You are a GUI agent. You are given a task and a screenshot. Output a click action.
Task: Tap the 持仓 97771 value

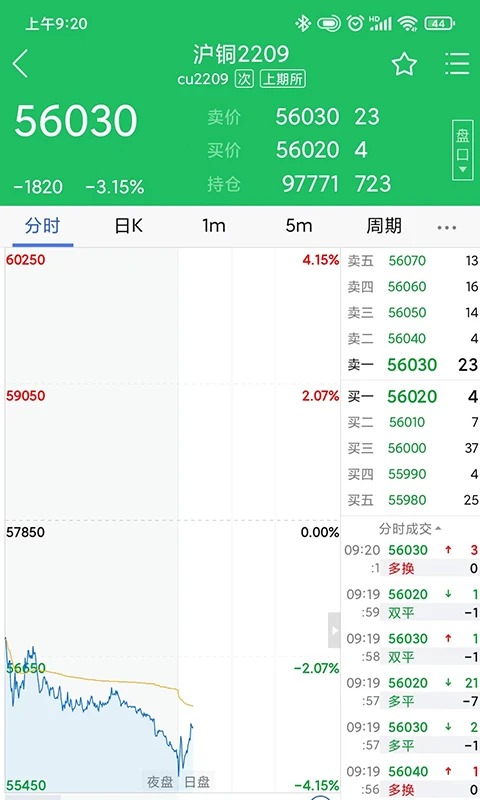point(310,184)
